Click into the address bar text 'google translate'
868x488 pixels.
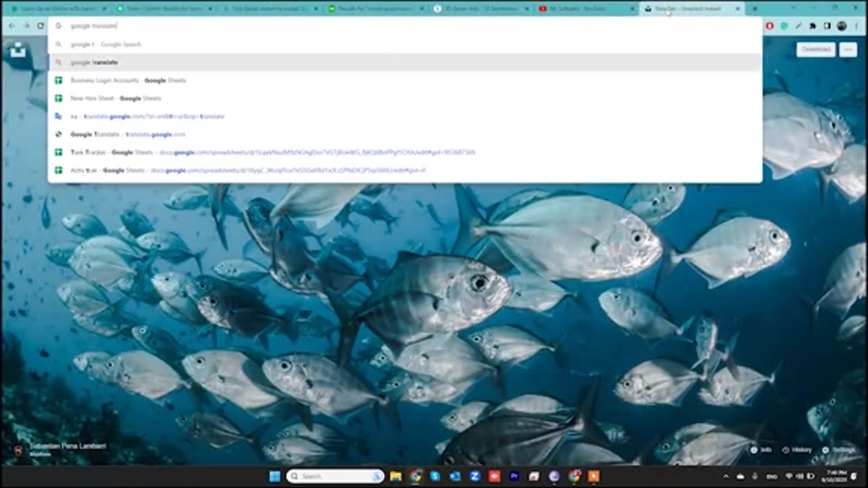[x=94, y=26]
